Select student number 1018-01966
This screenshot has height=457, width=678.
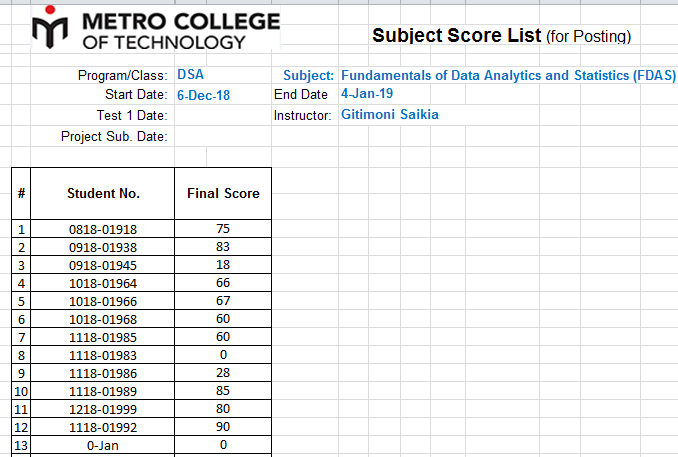pos(103,301)
